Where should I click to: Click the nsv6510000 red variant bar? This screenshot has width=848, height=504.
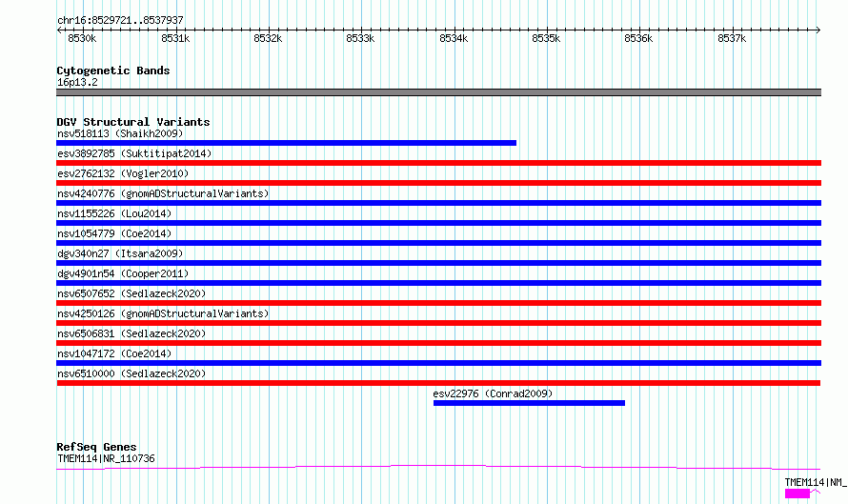tap(438, 383)
